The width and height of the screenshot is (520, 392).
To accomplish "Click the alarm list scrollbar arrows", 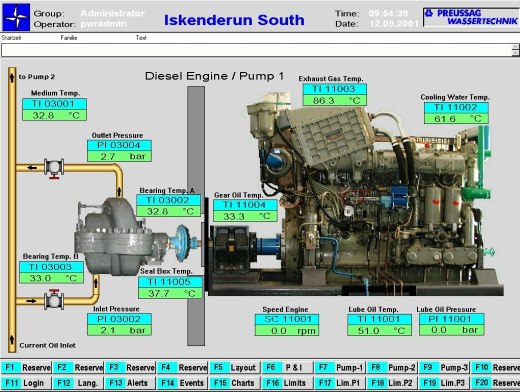I will click(x=516, y=50).
